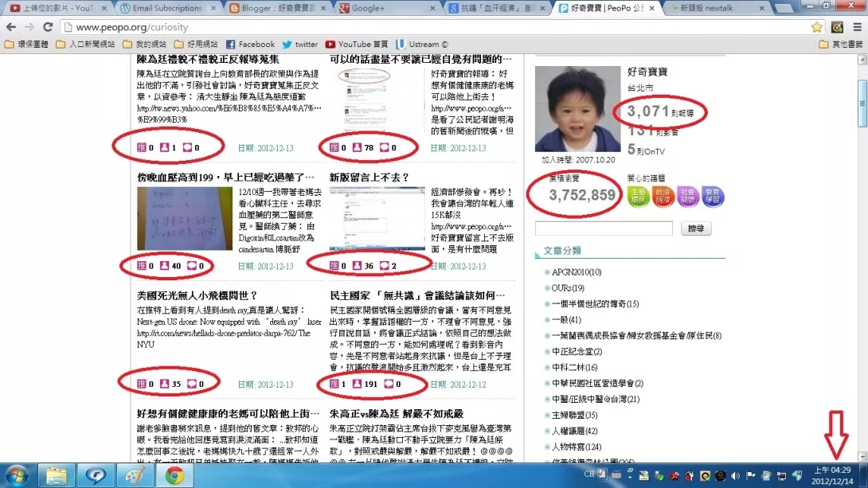The width and height of the screenshot is (868, 488).
Task: Open the 好用網站 bookmark folder
Action: [x=196, y=45]
